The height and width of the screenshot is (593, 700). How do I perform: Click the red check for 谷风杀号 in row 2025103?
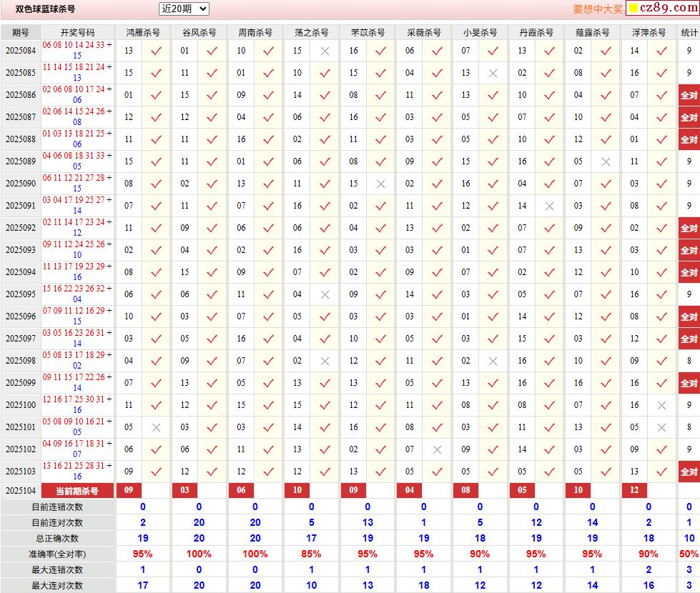click(x=212, y=472)
